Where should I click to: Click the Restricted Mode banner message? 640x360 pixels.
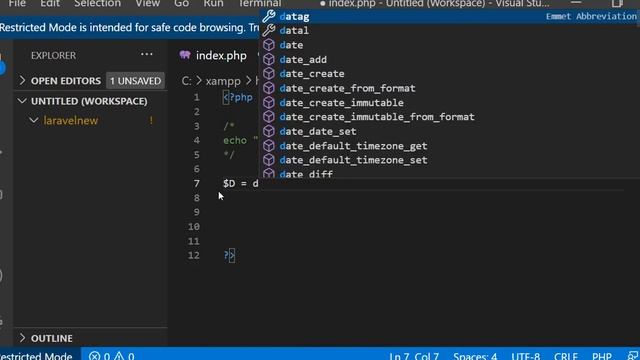[x=130, y=27]
